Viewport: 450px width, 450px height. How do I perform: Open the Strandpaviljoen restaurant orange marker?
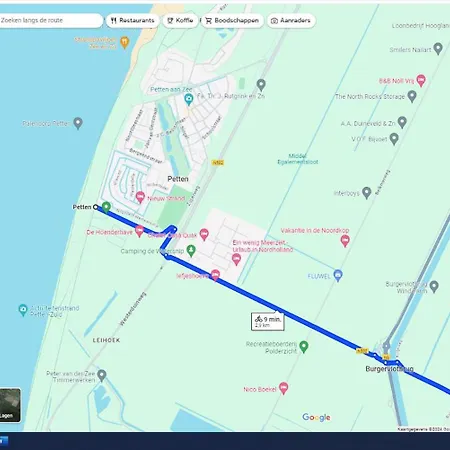click(x=124, y=43)
